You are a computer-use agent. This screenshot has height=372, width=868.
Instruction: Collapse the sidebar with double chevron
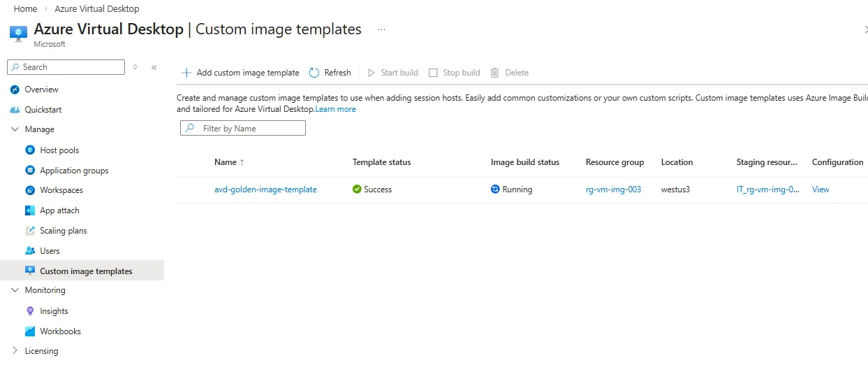[x=154, y=67]
